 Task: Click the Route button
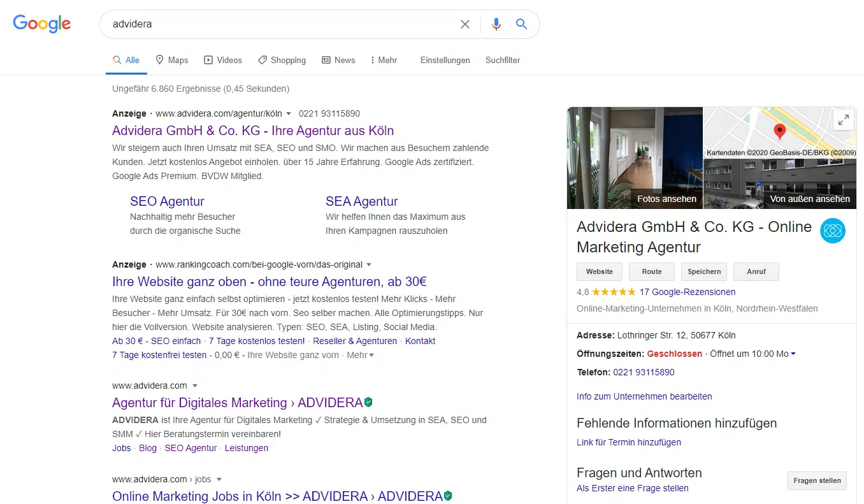652,271
